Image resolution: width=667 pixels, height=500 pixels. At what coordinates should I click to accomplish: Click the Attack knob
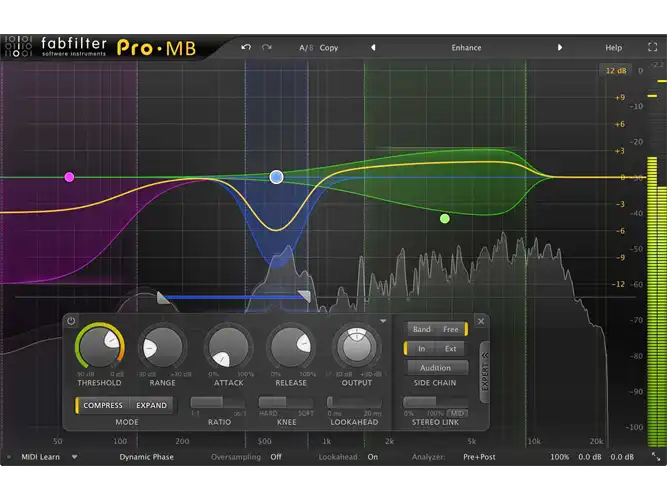click(228, 347)
